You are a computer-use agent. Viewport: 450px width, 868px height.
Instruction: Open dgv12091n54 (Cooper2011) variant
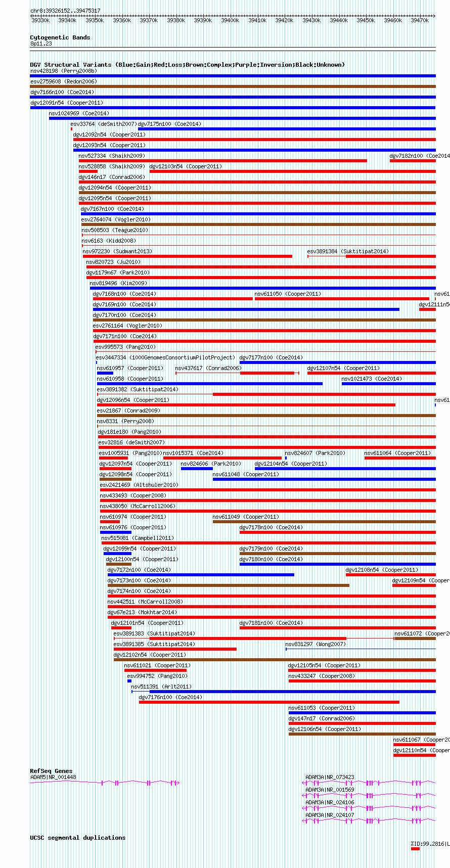pyautogui.click(x=67, y=103)
